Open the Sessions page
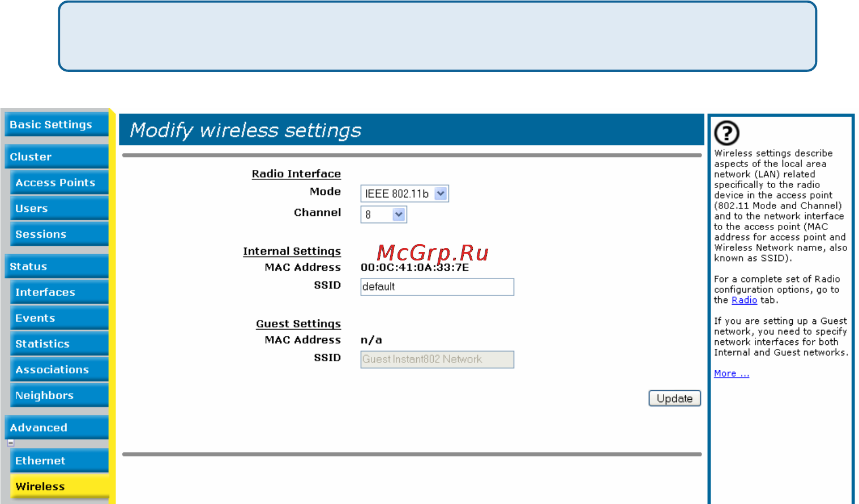 59,234
